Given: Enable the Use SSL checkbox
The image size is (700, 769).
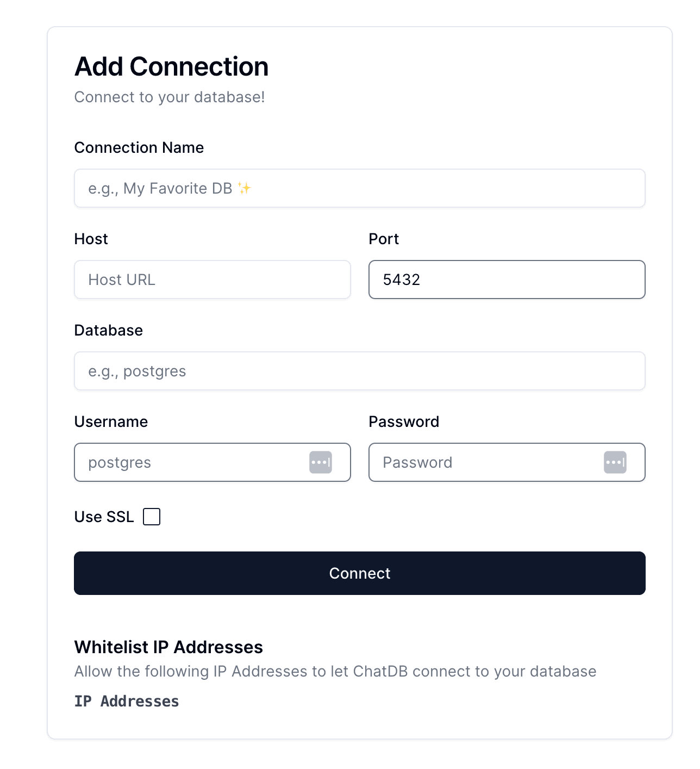Looking at the screenshot, I should point(152,517).
